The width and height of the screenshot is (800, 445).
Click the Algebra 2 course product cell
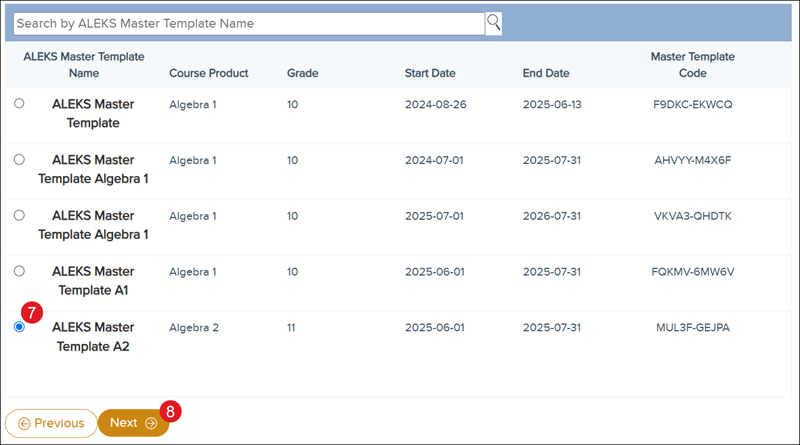point(193,327)
